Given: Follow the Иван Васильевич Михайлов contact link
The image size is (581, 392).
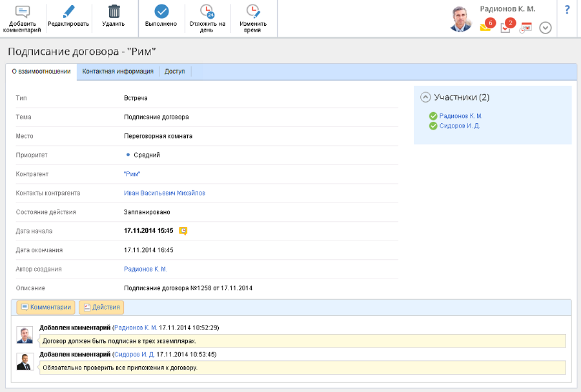Looking at the screenshot, I should (165, 193).
